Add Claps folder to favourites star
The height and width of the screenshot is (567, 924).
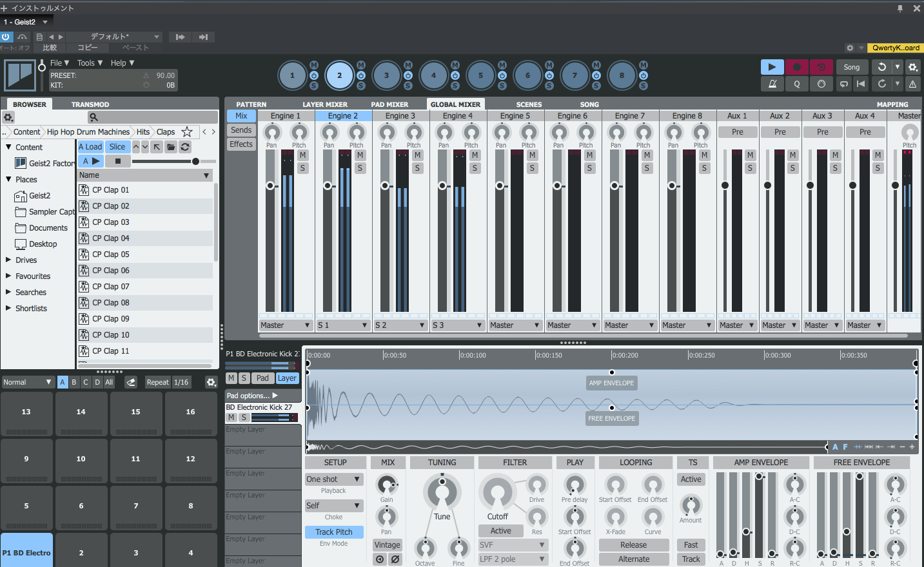click(x=187, y=131)
